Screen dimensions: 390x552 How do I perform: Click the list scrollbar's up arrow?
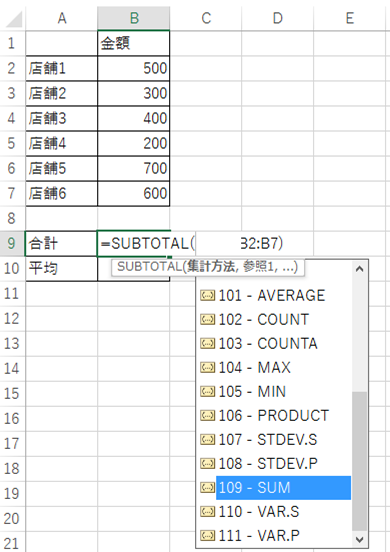(x=359, y=269)
